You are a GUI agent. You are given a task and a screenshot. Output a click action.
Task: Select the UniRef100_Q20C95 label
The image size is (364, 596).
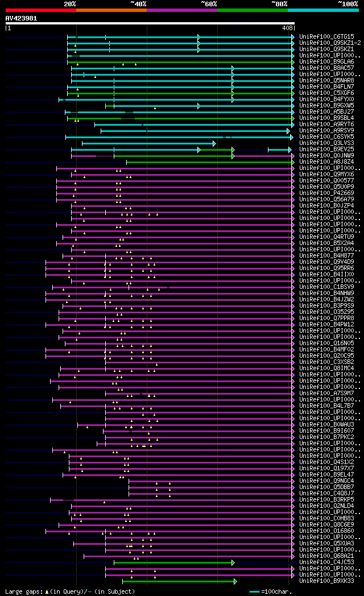point(326,356)
